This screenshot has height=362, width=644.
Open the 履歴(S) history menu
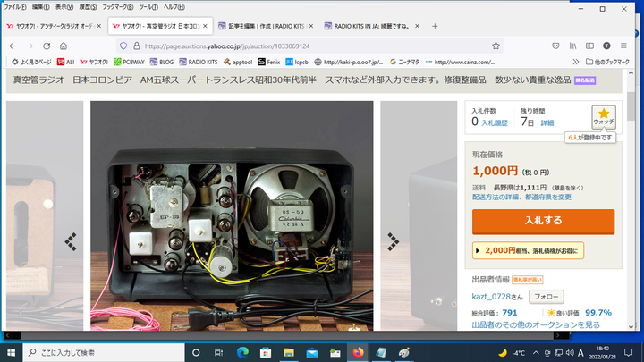(x=89, y=6)
